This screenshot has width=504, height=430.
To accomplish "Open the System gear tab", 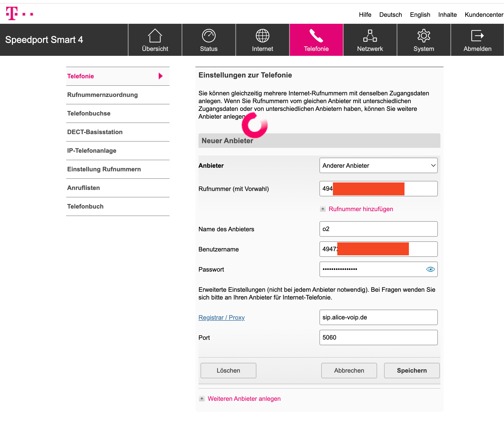I will pos(424,40).
